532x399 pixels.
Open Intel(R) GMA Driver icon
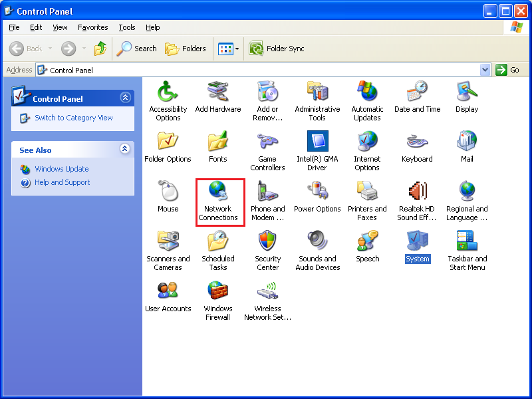tap(317, 151)
